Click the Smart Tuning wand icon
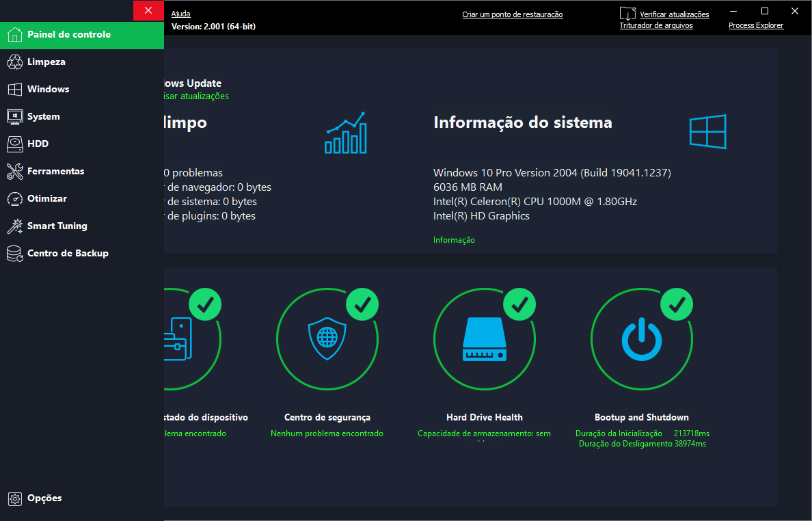 14,226
